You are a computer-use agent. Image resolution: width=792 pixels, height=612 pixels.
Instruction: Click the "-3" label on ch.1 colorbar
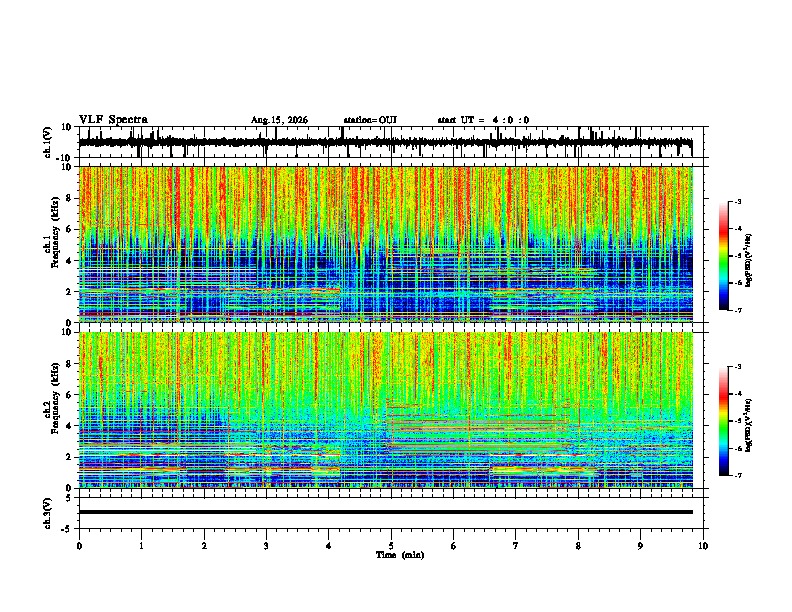(738, 201)
